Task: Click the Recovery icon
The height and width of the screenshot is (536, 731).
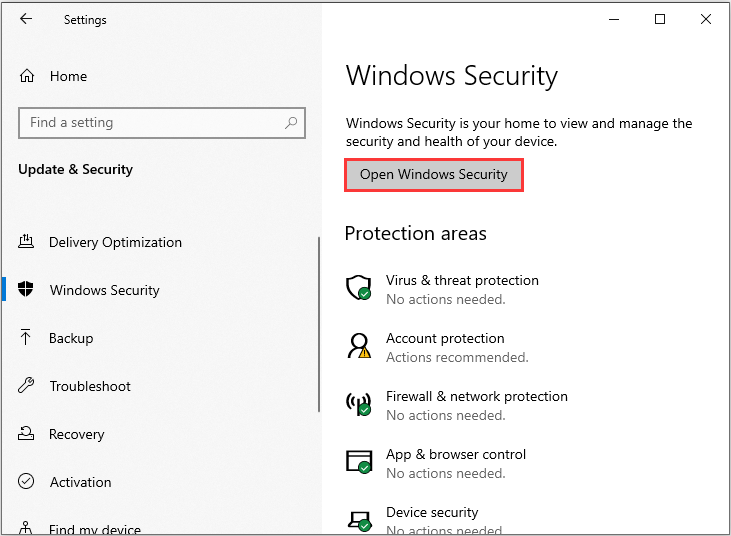Action: click(26, 433)
